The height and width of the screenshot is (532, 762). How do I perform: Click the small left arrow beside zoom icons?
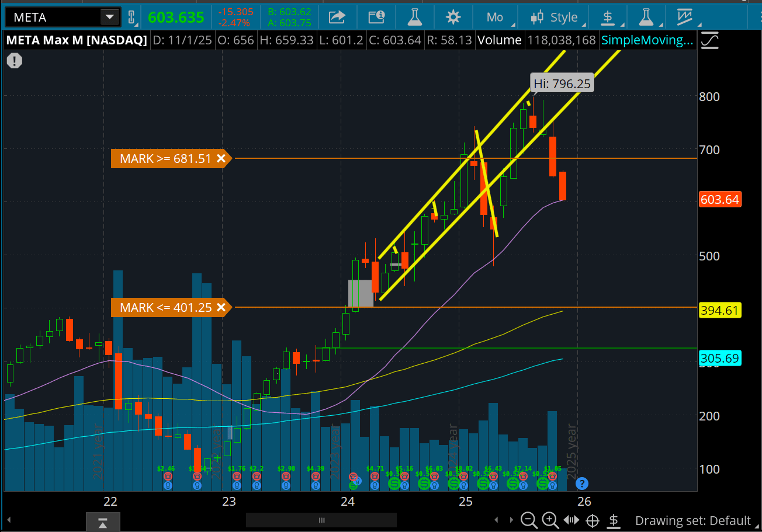coord(497,520)
